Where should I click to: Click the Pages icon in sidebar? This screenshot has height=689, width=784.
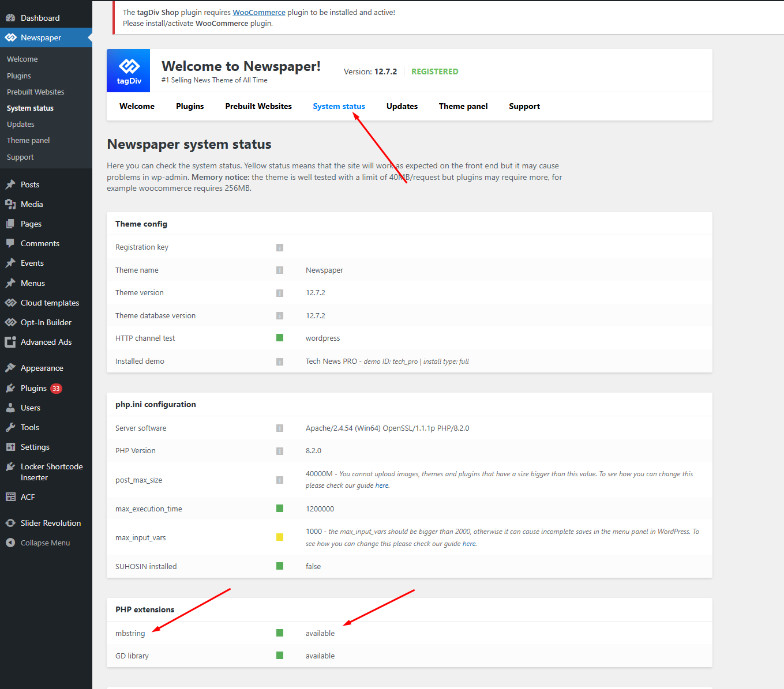click(10, 224)
